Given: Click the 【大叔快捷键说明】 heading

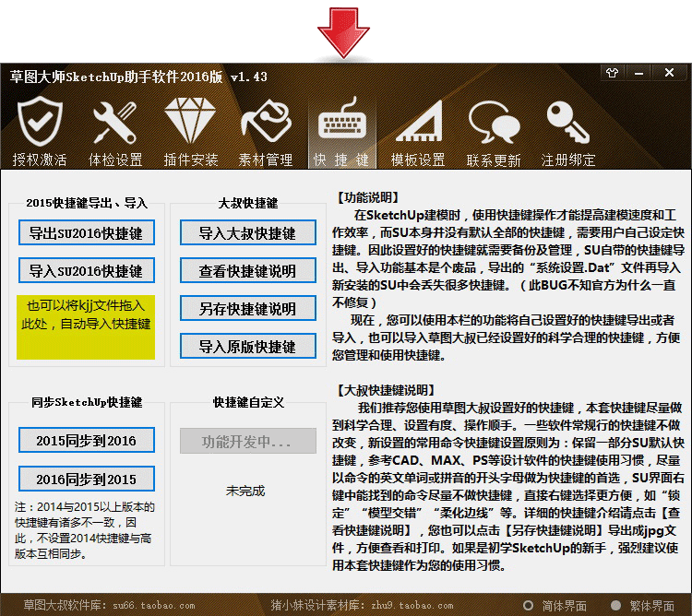Looking at the screenshot, I should pos(387,390).
